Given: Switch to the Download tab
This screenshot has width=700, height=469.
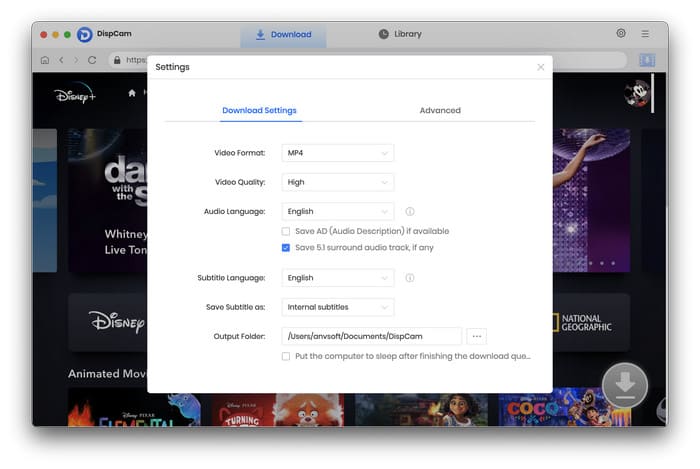Looking at the screenshot, I should click(x=283, y=34).
